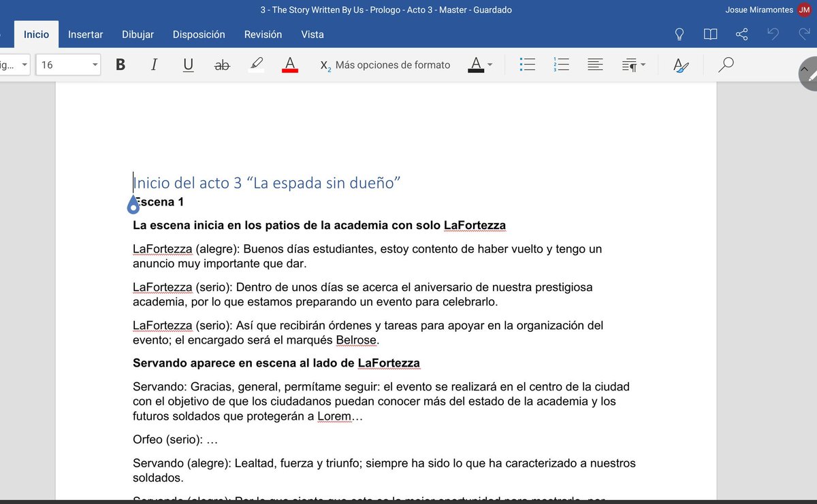Switch to the Dibujar tab
817x504 pixels.
coord(138,34)
